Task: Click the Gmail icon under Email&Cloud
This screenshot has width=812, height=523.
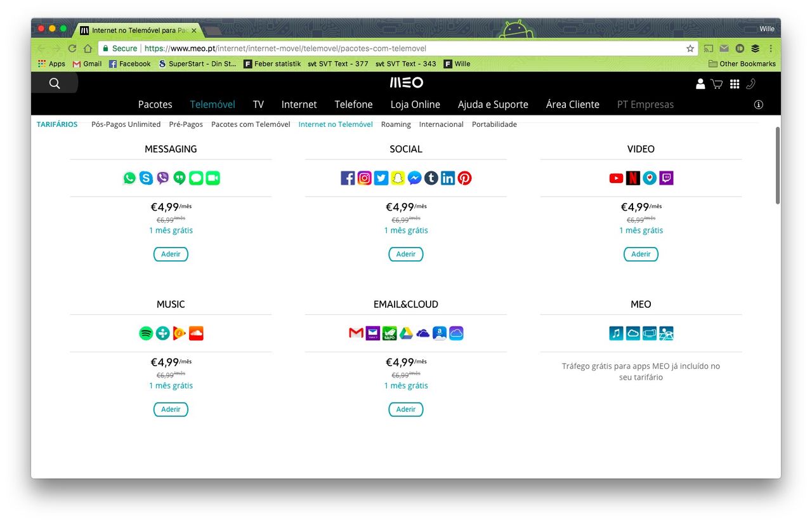Action: point(356,333)
